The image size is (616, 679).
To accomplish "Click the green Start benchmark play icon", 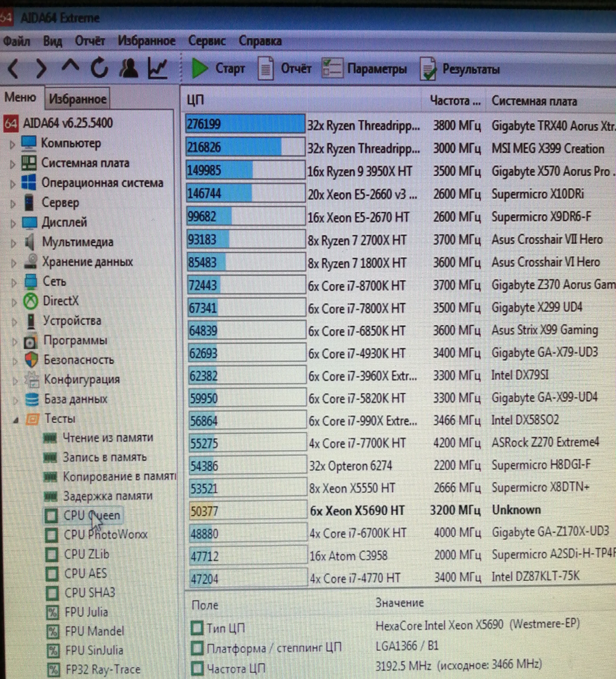I will (x=199, y=68).
